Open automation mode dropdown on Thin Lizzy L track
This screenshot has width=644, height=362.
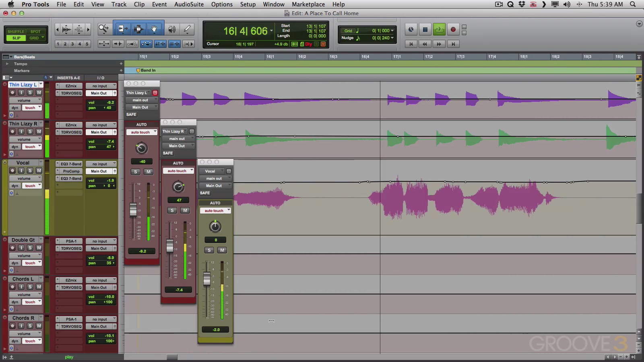[32, 108]
